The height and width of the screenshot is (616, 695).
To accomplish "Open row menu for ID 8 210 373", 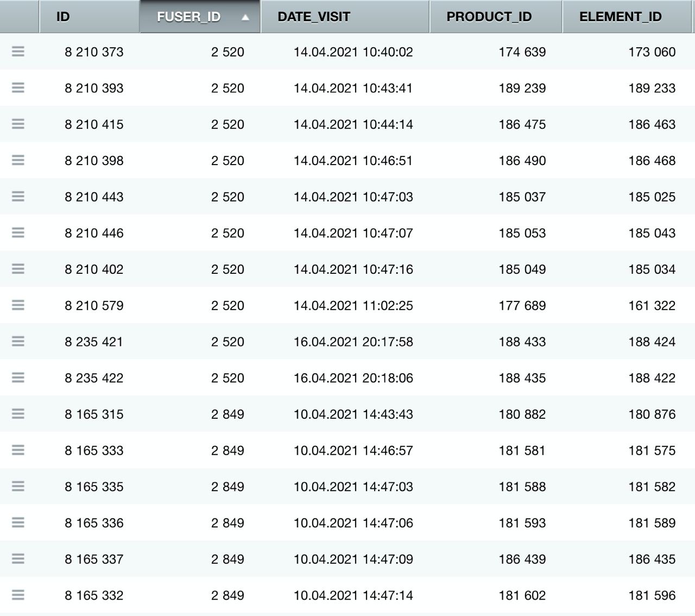I will (x=18, y=52).
